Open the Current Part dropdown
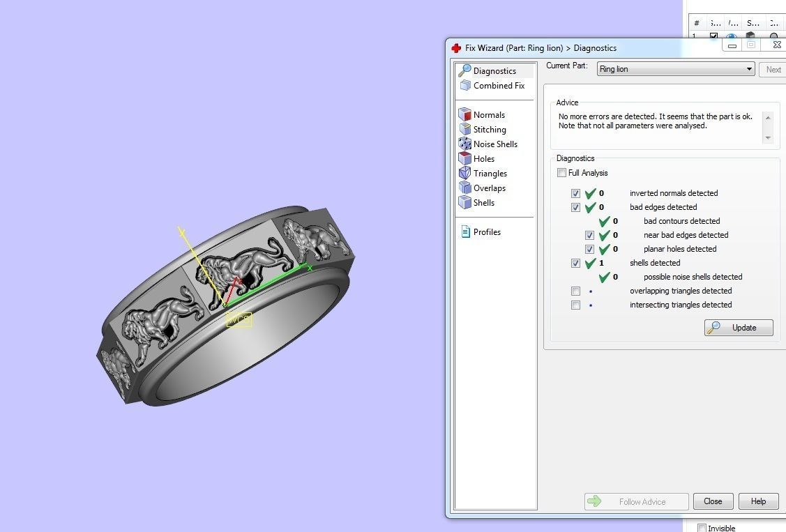This screenshot has width=786, height=532. (x=676, y=69)
